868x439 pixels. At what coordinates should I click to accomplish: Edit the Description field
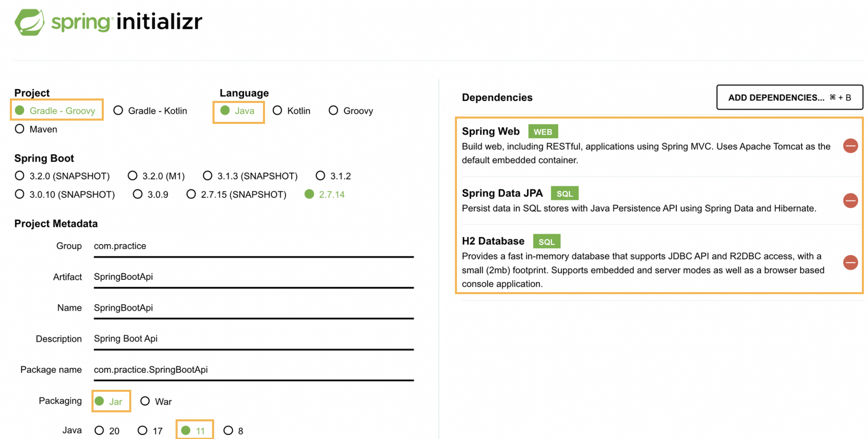(x=253, y=339)
